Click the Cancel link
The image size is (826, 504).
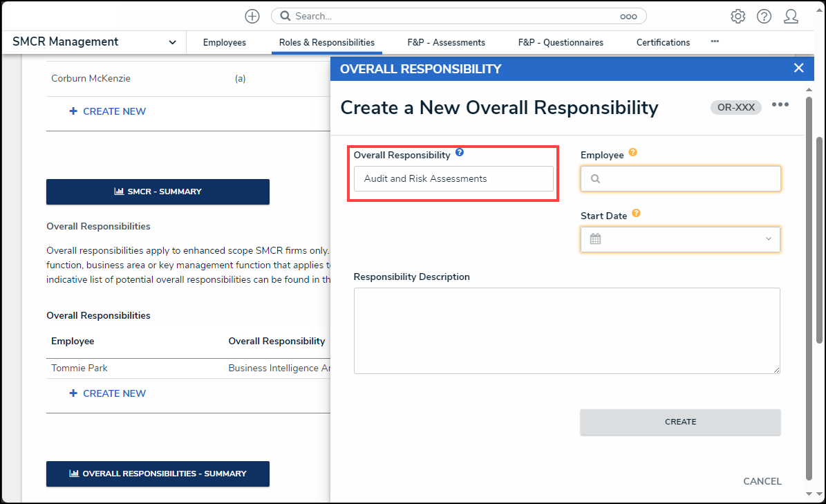point(762,481)
